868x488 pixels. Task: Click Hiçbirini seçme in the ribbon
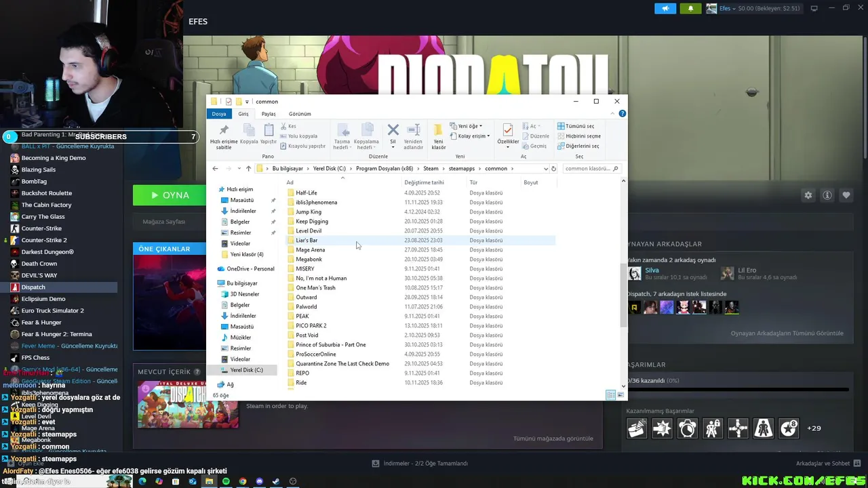578,136
